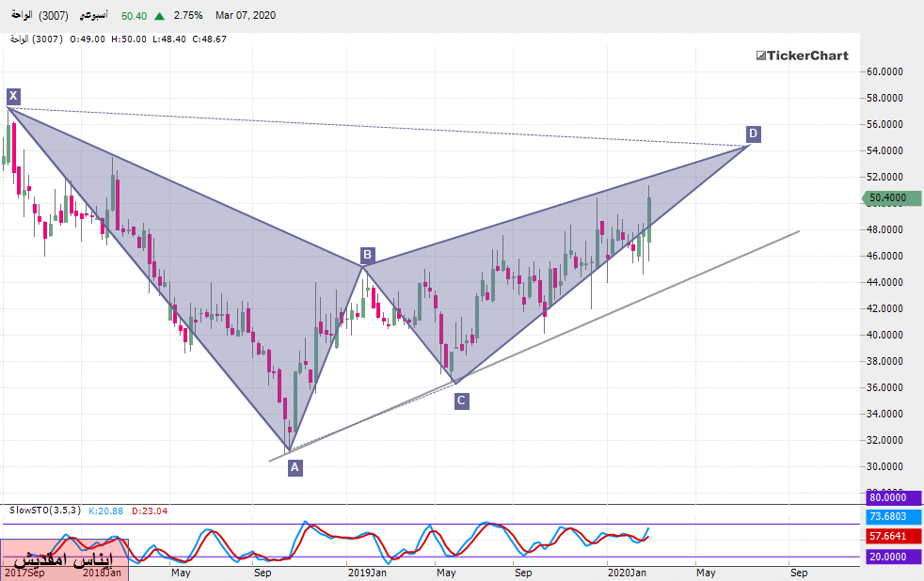The width and height of the screenshot is (924, 581).
Task: Click the pink-highlighted Arabic watermark box
Action: [x=64, y=558]
